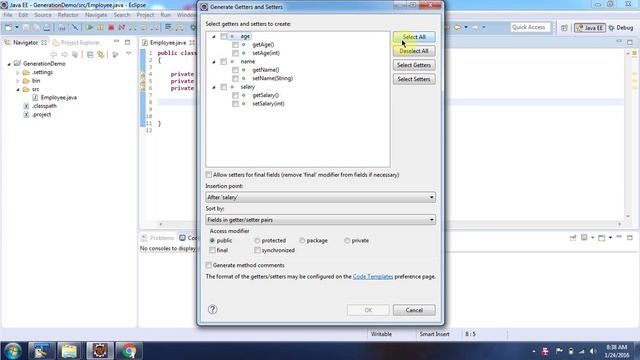The image size is (640, 360).
Task: Minimize the Navigator panel
Action: 116,42
